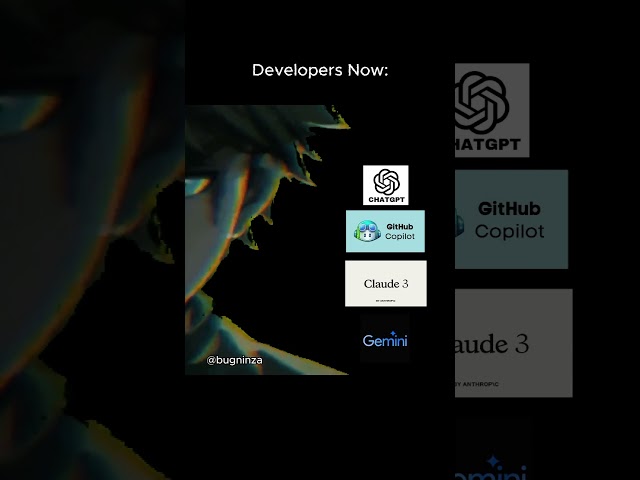Click the 'BY ANTHROPIC' text in faded card

(477, 384)
